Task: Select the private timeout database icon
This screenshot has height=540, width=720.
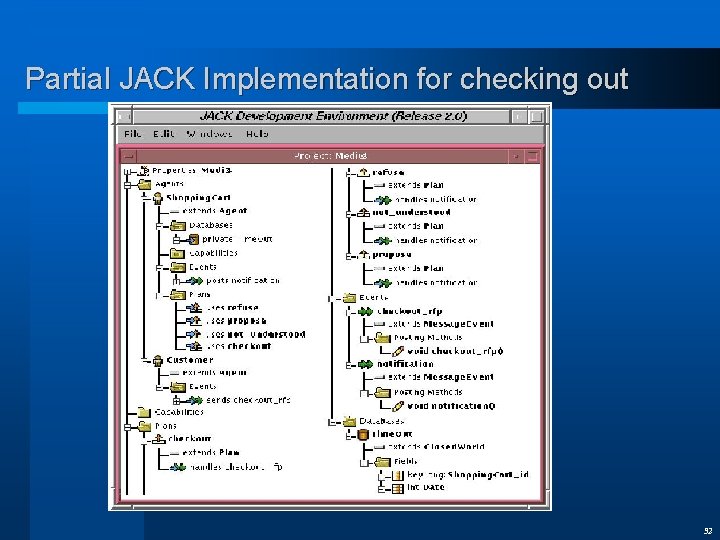Action: [193, 239]
